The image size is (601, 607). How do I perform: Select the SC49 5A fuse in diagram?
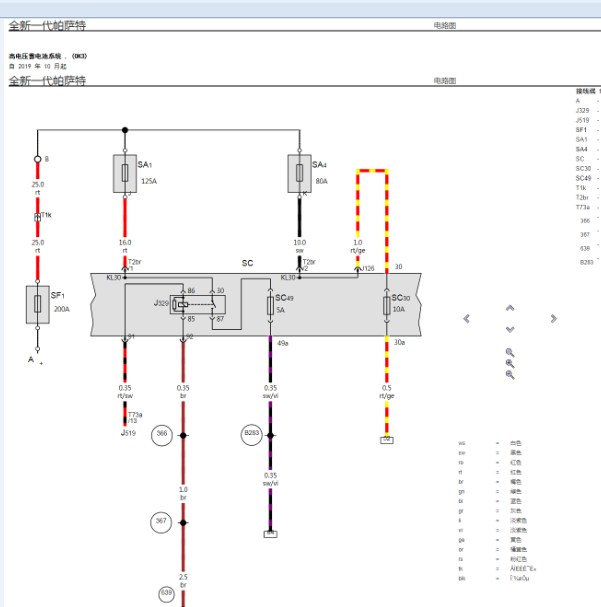[x=271, y=305]
